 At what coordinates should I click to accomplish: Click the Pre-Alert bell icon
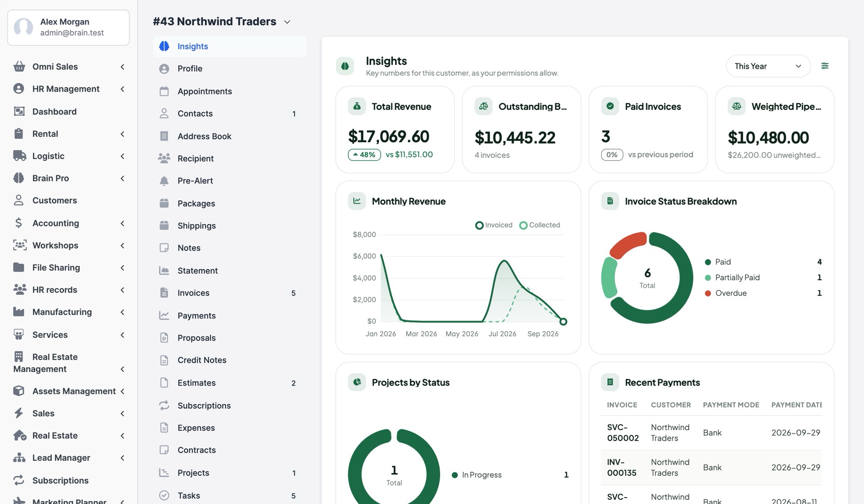click(164, 181)
